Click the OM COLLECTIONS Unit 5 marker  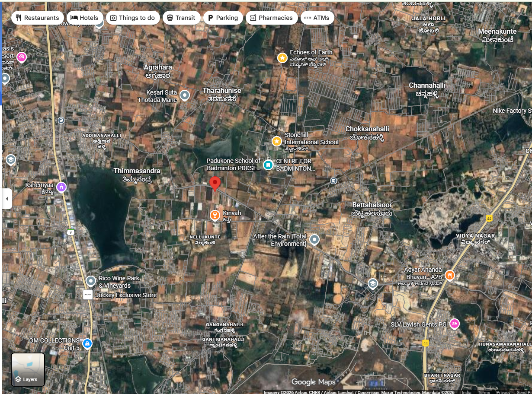[x=87, y=343]
